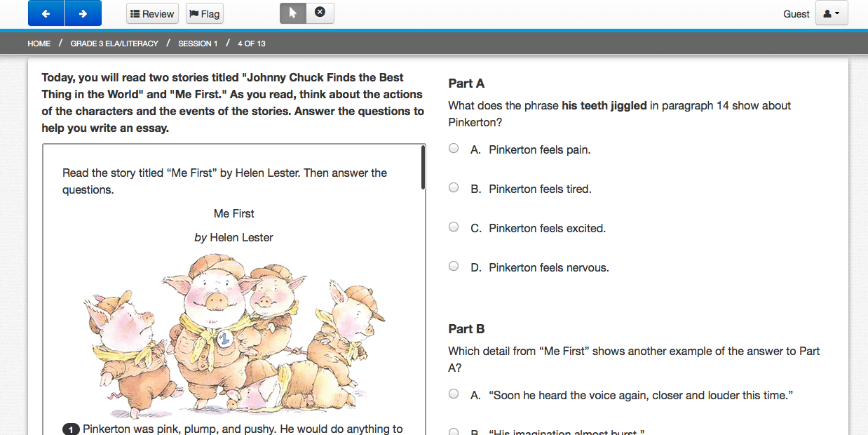Image resolution: width=868 pixels, height=435 pixels.
Task: Choose Part B option A about the voice
Action: pos(454,394)
